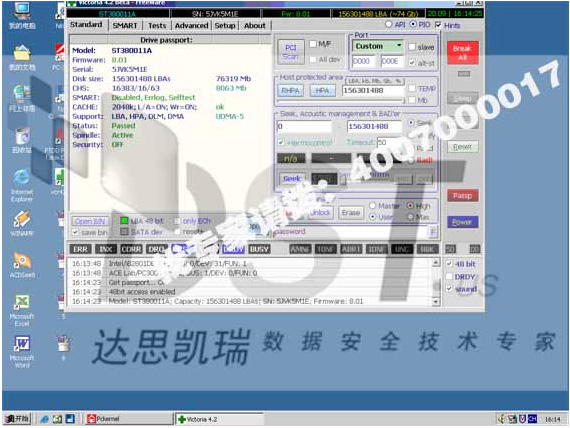Click the AMNF error indicator
570x428 pixels.
click(300, 249)
